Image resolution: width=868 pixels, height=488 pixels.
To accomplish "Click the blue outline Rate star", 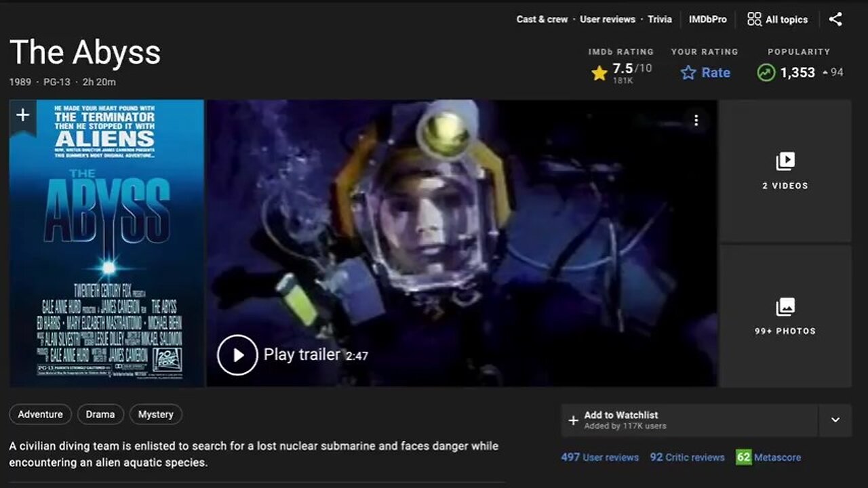I will (x=688, y=73).
